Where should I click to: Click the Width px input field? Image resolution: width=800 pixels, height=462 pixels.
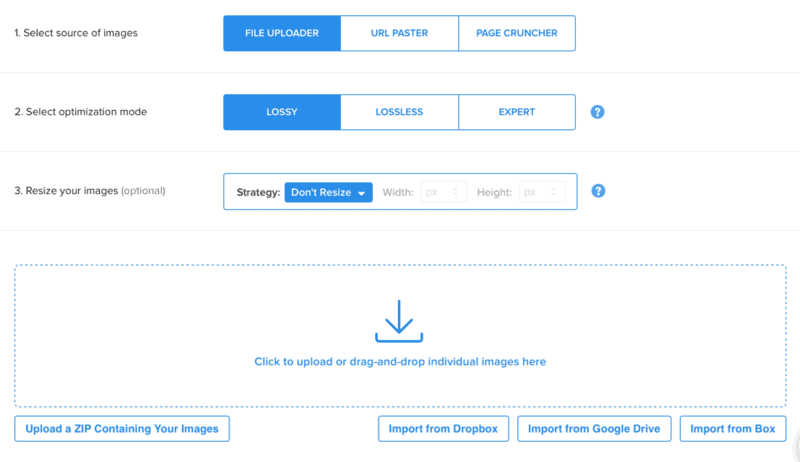click(436, 192)
